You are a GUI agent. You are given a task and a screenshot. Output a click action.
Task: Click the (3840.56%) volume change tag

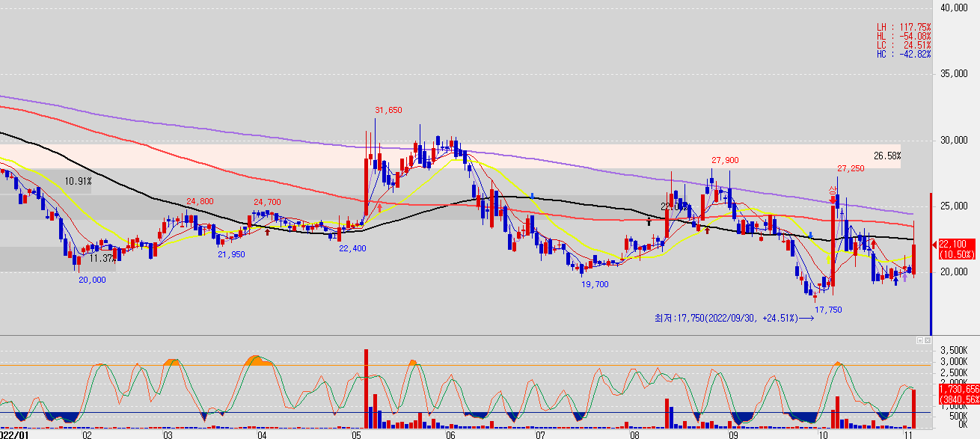coord(958,399)
